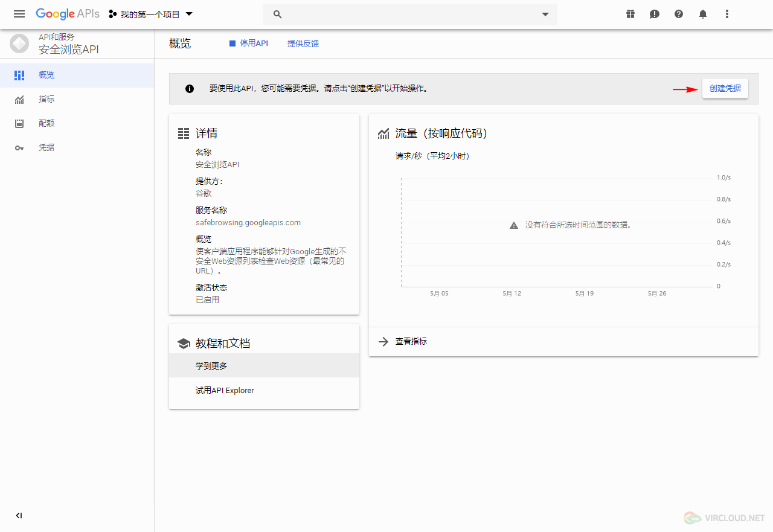Click the 配额 storage icon in sidebar
The image size is (773, 532).
point(19,123)
